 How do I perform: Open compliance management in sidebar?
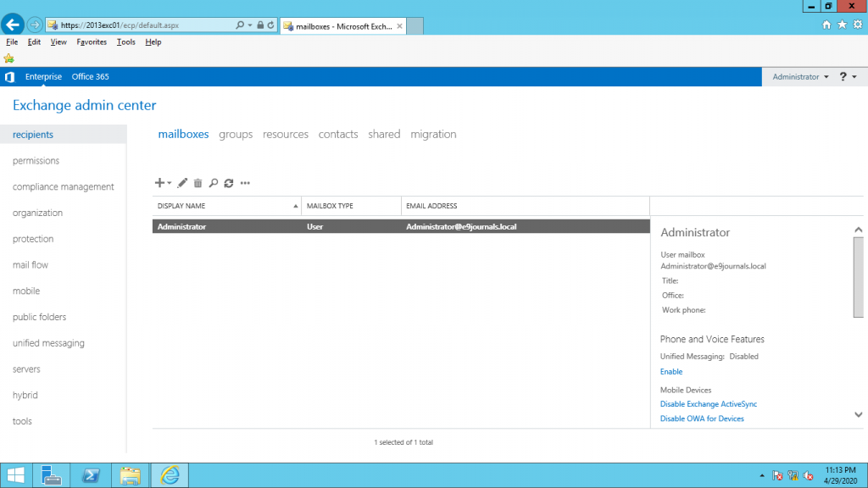pos(63,187)
